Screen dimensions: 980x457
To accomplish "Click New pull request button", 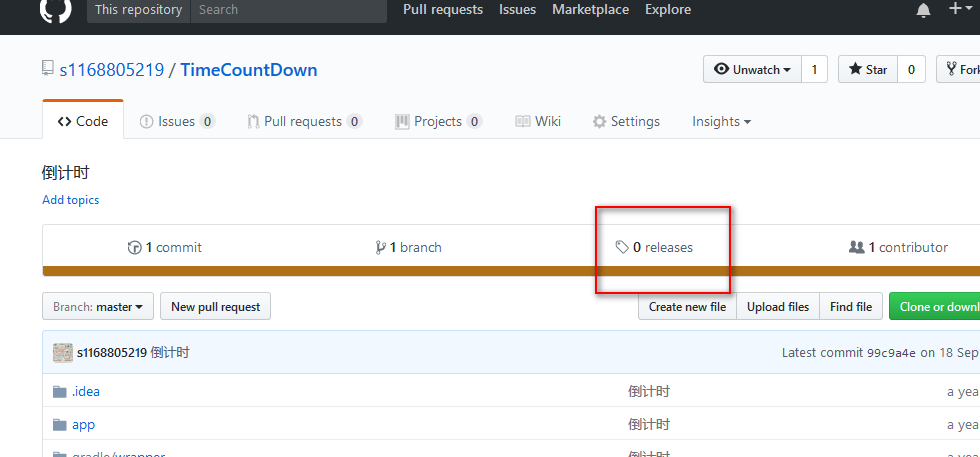I will (216, 306).
